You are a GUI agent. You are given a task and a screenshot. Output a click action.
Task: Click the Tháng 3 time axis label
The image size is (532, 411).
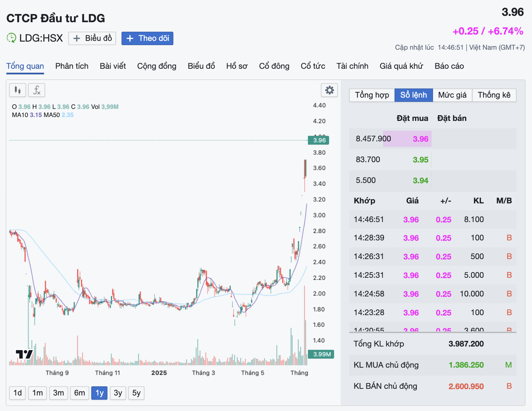tap(203, 373)
